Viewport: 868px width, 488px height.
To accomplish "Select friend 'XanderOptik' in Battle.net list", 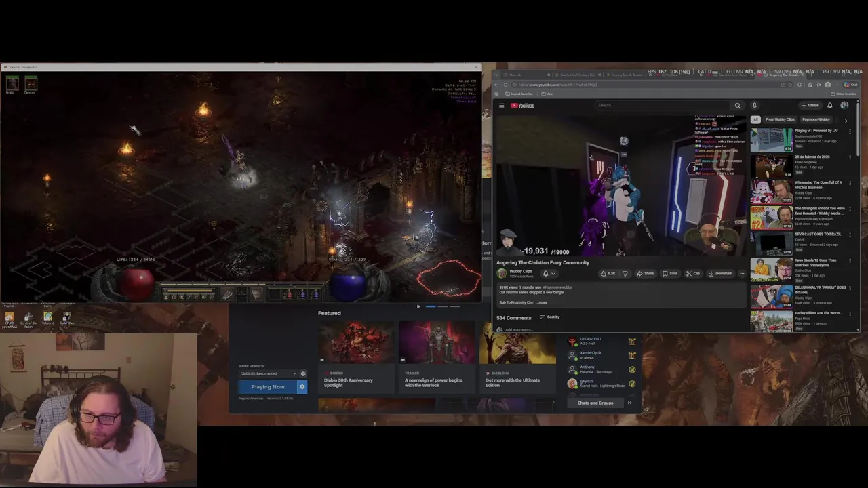I will coord(602,355).
